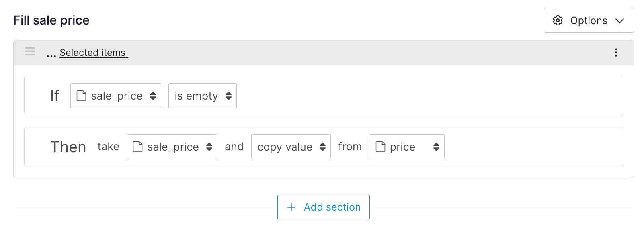Image resolution: width=644 pixels, height=229 pixels.
Task: Click the file icon in the price field
Action: tap(380, 147)
